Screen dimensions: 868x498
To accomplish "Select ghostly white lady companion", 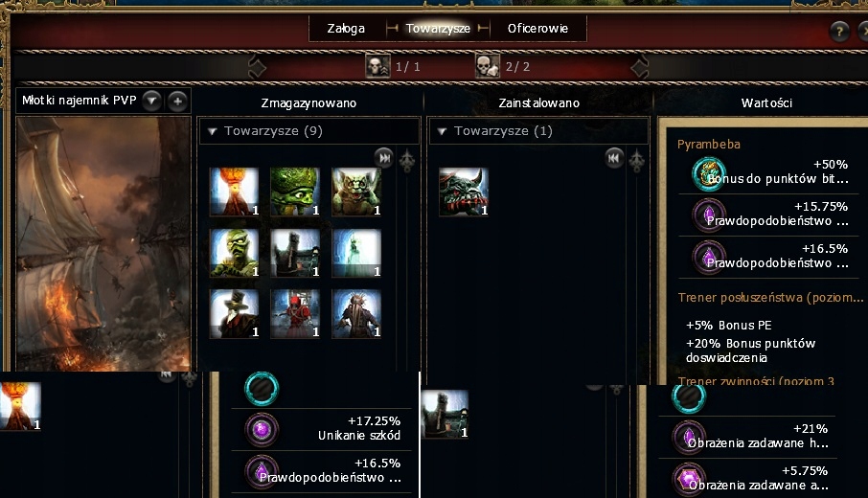I will click(356, 253).
